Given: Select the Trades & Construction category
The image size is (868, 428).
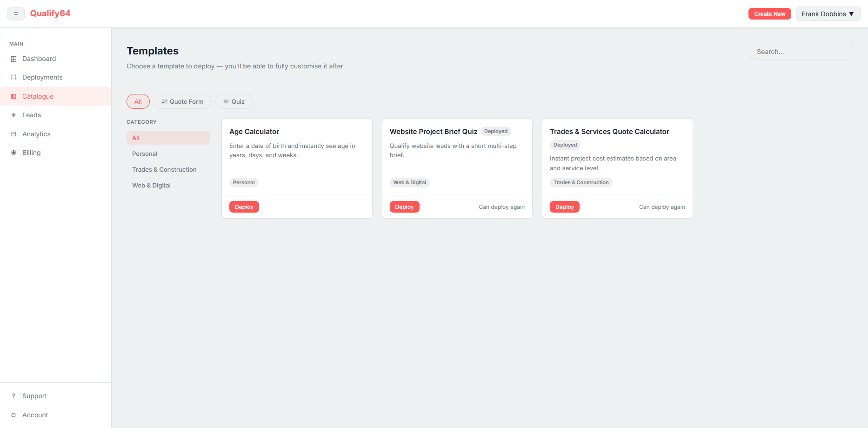Looking at the screenshot, I should coord(168,169).
